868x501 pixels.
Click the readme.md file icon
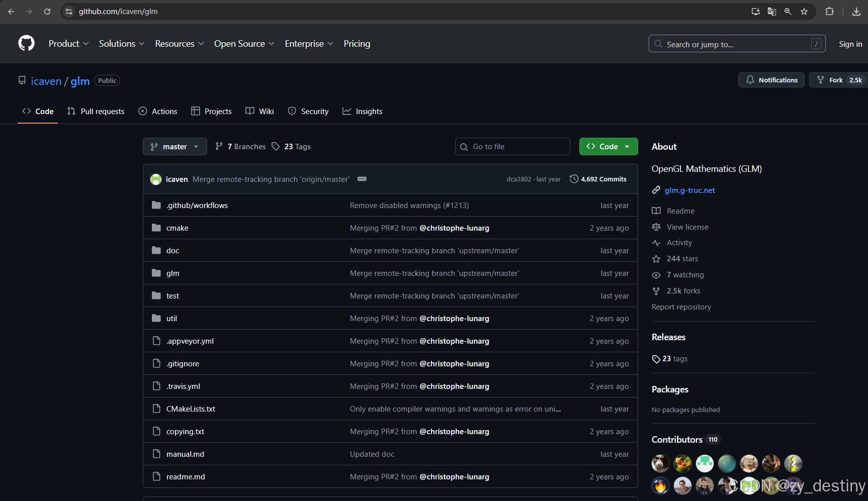(x=156, y=476)
